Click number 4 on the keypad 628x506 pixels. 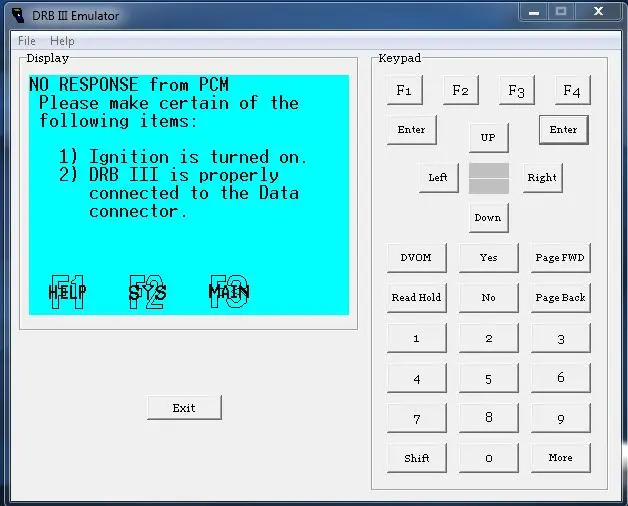pos(417,378)
